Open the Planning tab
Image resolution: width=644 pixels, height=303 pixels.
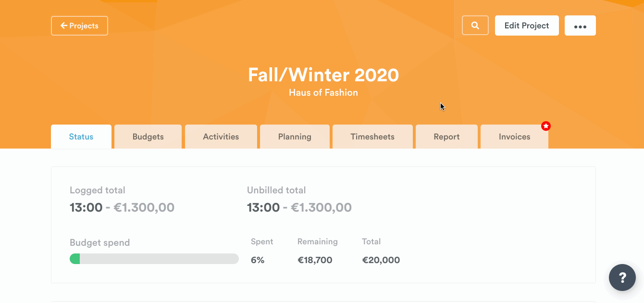tap(295, 137)
